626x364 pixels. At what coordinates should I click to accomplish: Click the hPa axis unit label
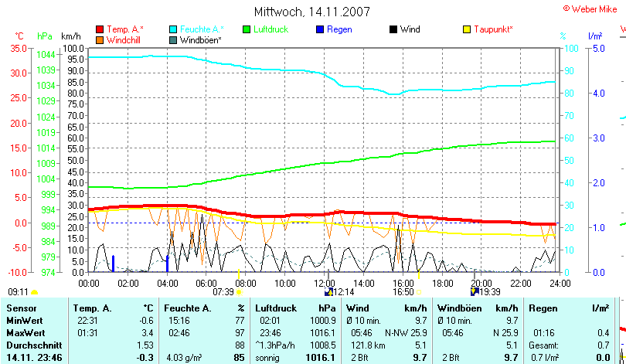click(45, 36)
